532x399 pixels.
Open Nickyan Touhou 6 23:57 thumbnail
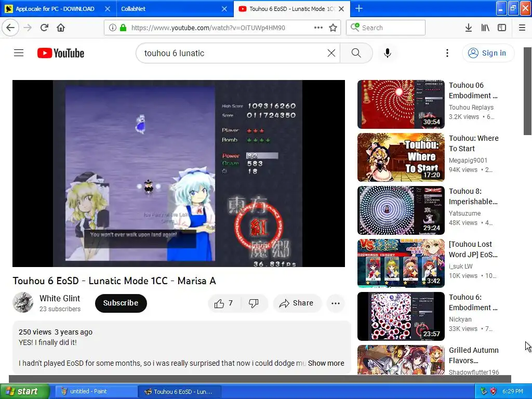(401, 316)
